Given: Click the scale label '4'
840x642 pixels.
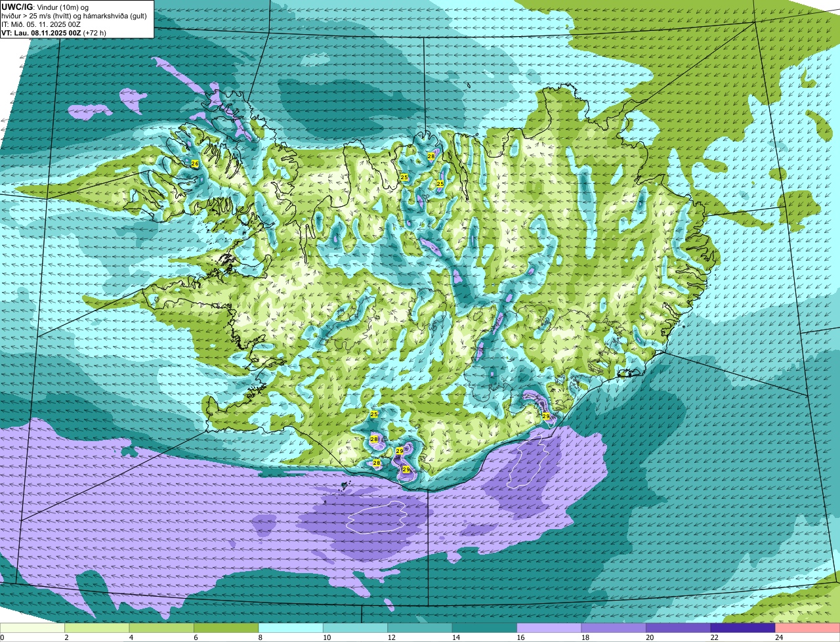Looking at the screenshot, I should tap(131, 637).
